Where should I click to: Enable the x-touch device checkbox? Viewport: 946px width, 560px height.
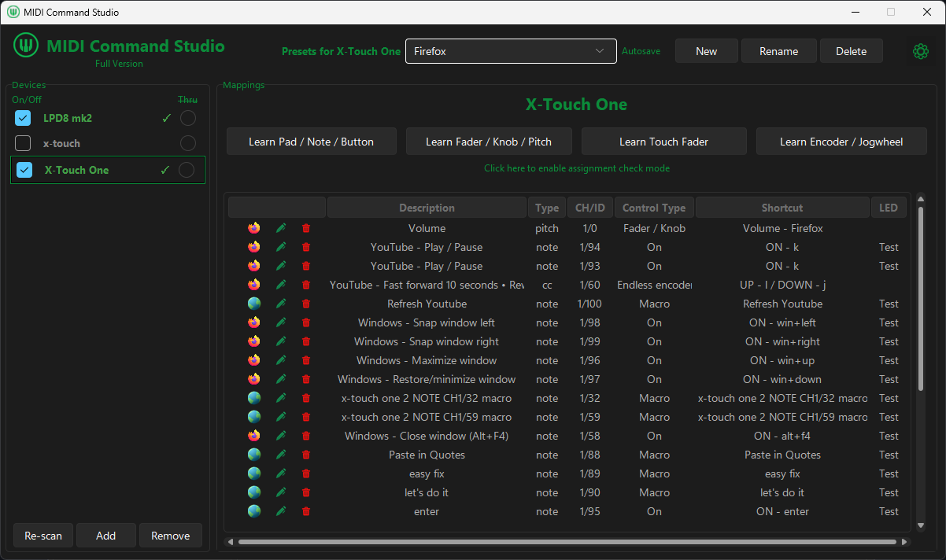(24, 143)
